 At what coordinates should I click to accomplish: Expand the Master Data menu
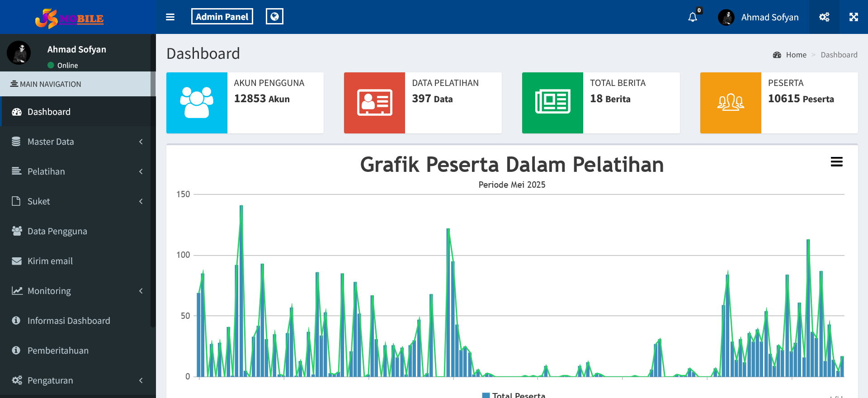click(77, 142)
